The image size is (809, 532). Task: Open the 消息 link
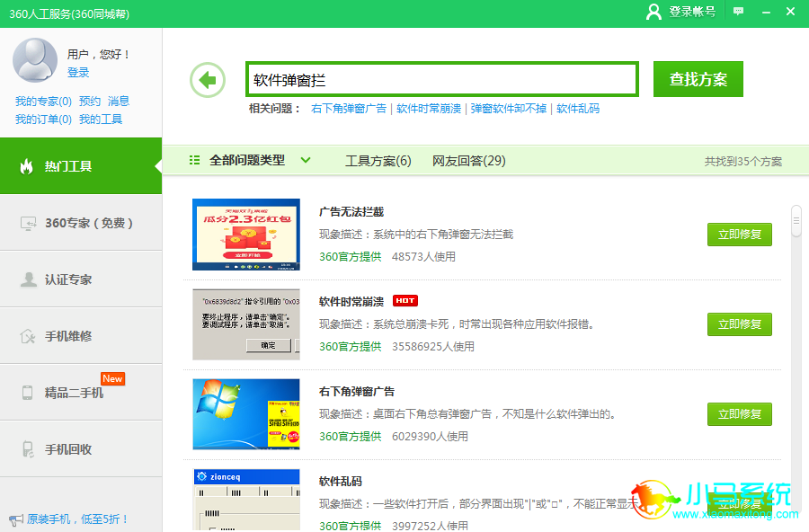coord(119,102)
